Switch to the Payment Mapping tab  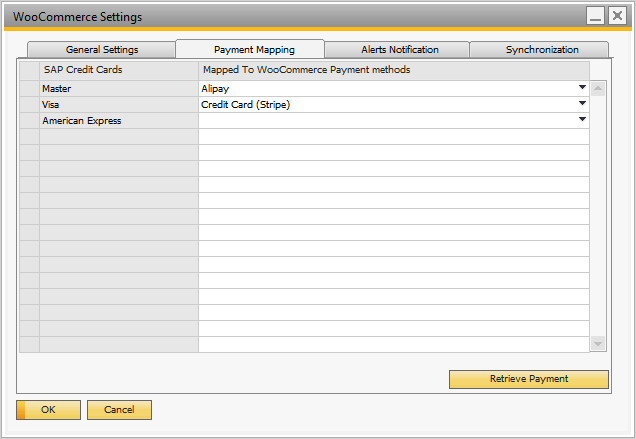(x=253, y=49)
